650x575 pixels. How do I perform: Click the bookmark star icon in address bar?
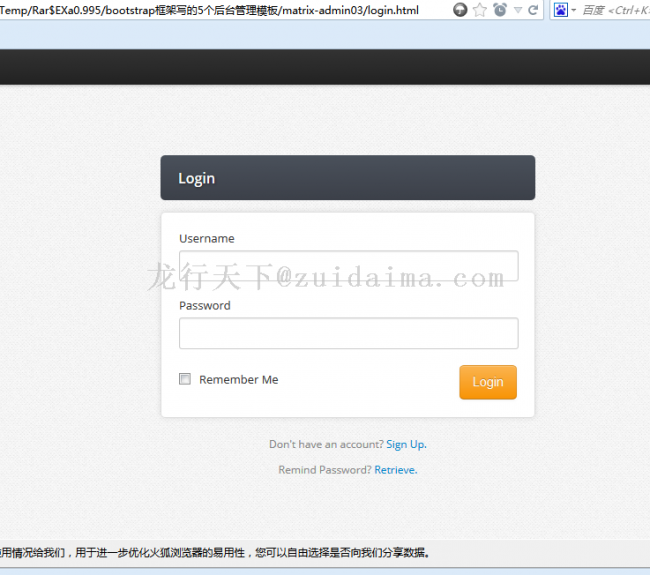[x=480, y=10]
